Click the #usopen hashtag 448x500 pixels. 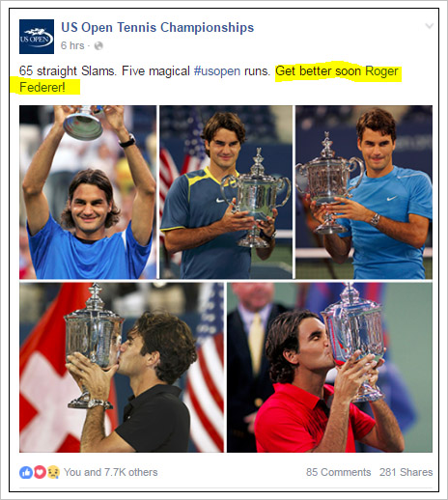(x=217, y=70)
